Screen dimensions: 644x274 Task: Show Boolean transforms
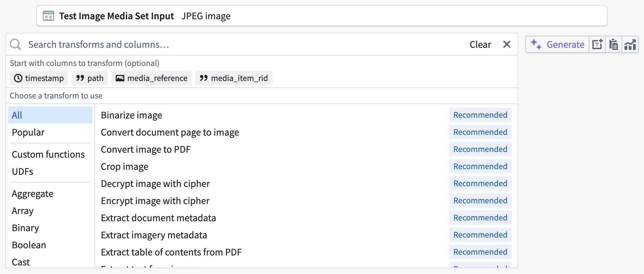50,245
